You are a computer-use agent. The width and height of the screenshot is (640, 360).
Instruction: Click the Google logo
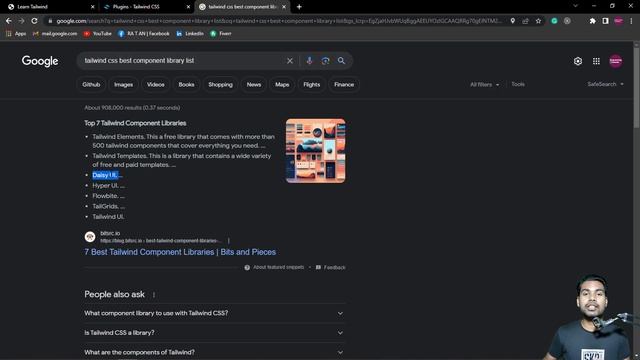click(x=40, y=61)
